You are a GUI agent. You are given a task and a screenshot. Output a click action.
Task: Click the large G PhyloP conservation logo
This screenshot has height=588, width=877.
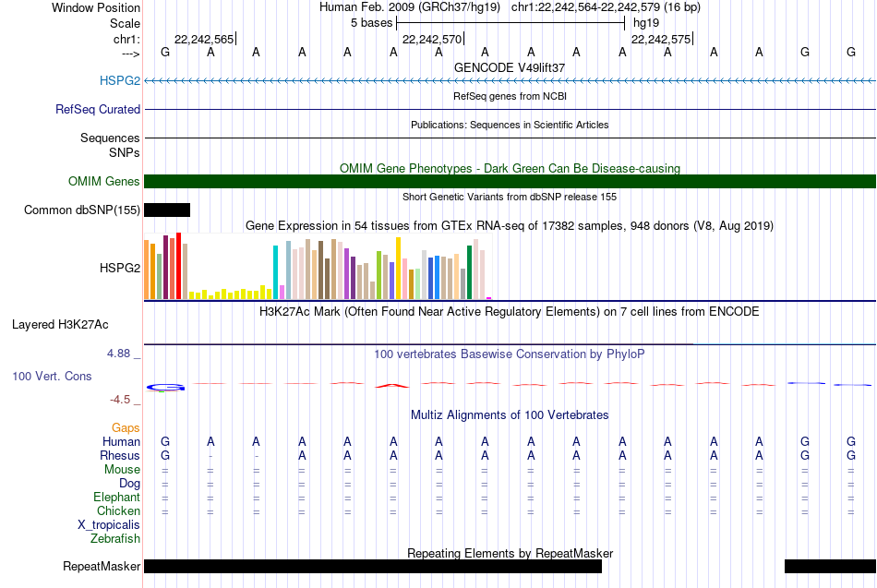click(165, 387)
